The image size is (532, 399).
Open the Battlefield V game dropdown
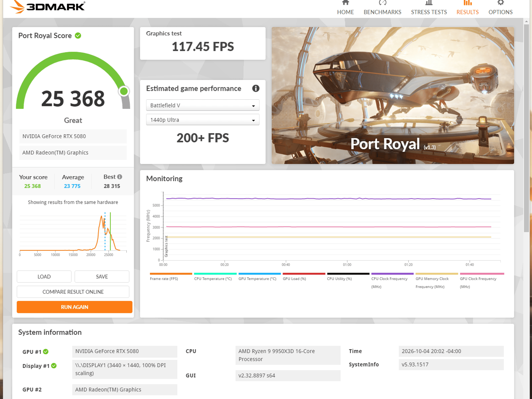pyautogui.click(x=203, y=105)
